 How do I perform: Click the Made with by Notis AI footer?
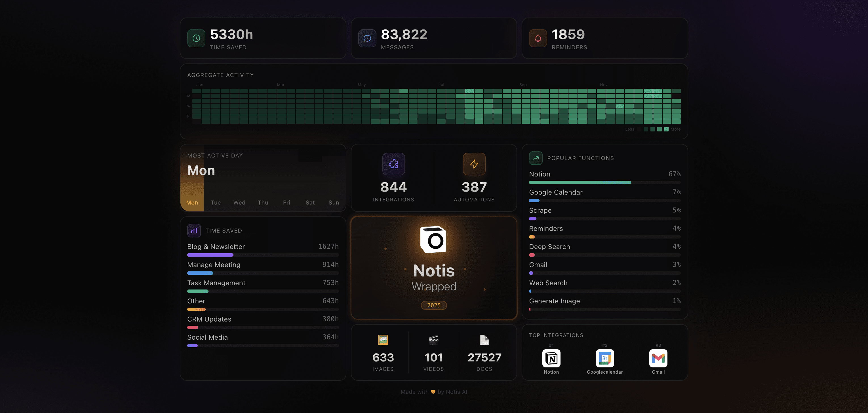coord(434,392)
